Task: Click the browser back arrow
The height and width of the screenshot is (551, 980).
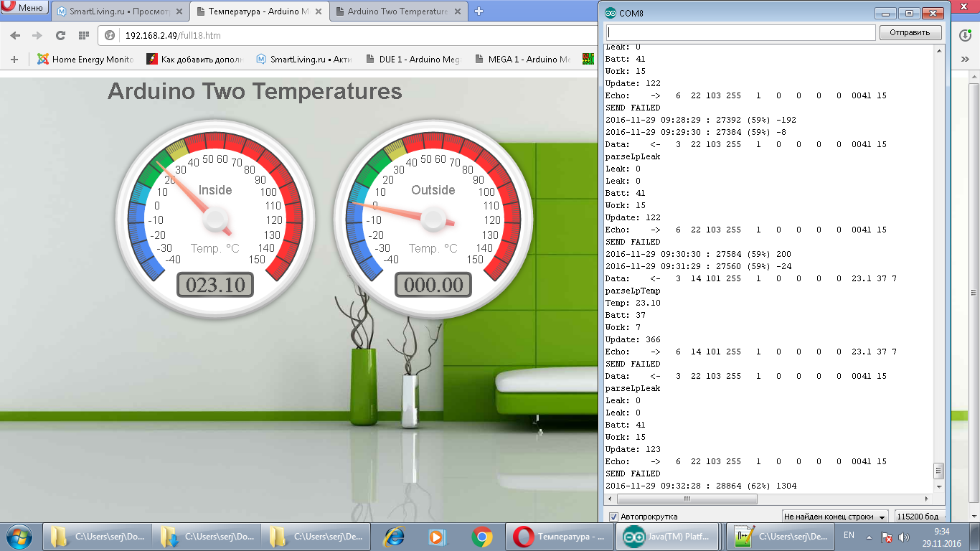Action: coord(15,35)
